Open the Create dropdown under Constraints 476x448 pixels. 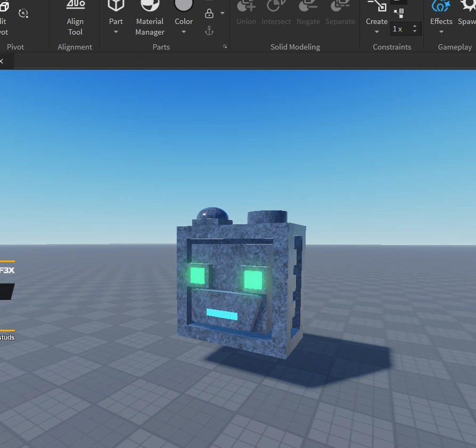point(376,32)
